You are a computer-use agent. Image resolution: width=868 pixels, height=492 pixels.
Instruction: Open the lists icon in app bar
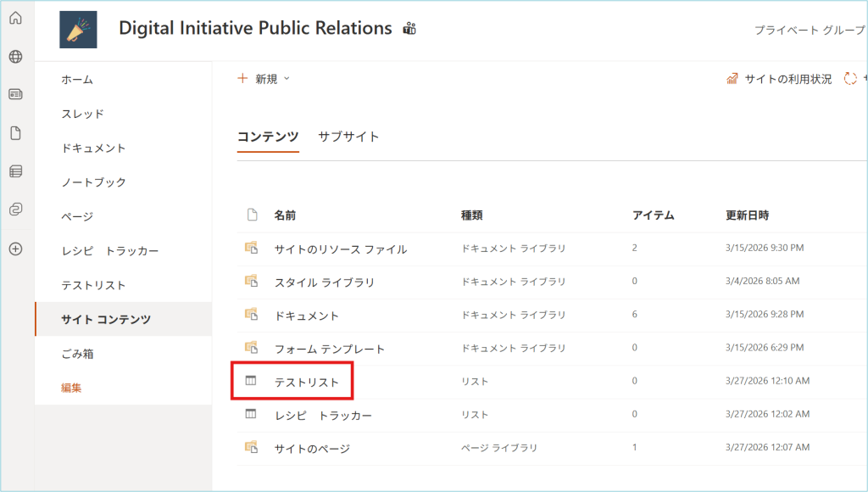pyautogui.click(x=15, y=171)
